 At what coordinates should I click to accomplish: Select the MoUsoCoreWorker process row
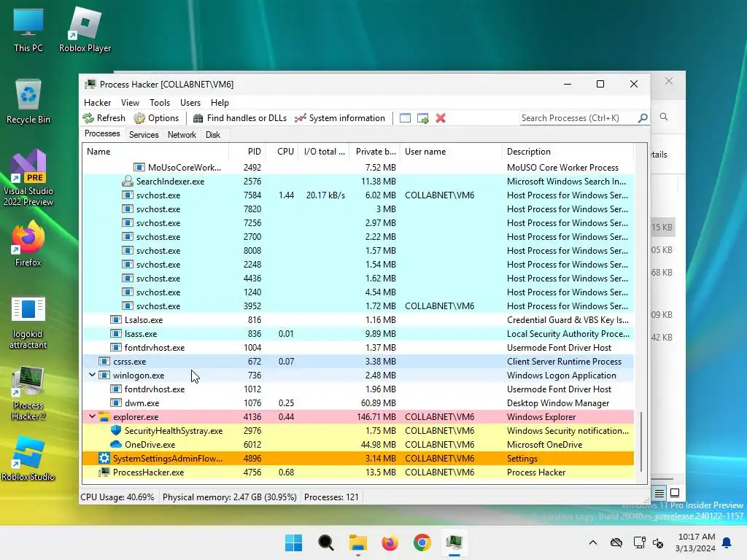358,168
